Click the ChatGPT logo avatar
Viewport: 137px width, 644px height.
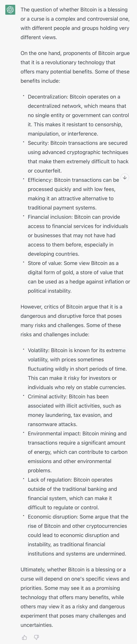[x=10, y=10]
